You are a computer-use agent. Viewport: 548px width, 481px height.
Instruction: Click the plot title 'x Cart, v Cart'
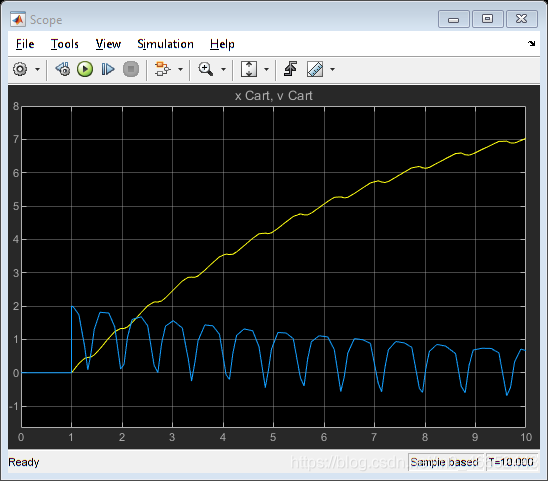pyautogui.click(x=273, y=95)
